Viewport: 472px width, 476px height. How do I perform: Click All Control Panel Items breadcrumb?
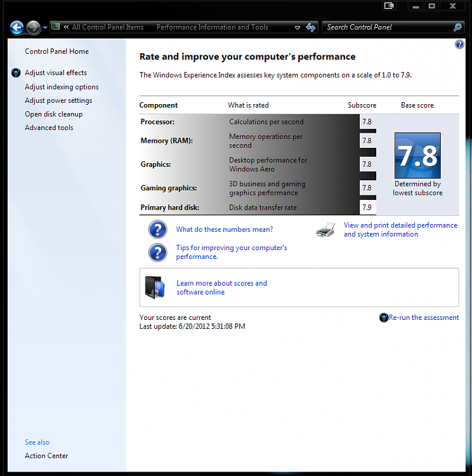[x=107, y=27]
